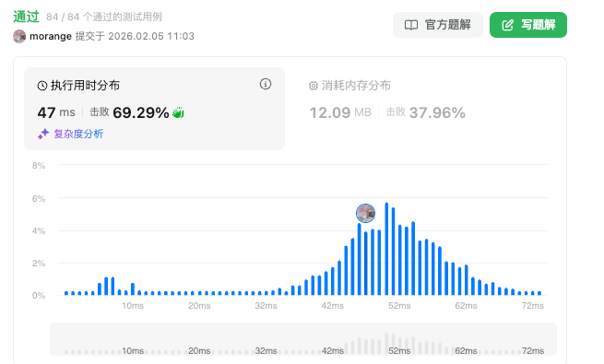Click the clock icon before 执行用时分布
Image resolution: width=604 pixels, height=364 pixels.
coord(42,86)
